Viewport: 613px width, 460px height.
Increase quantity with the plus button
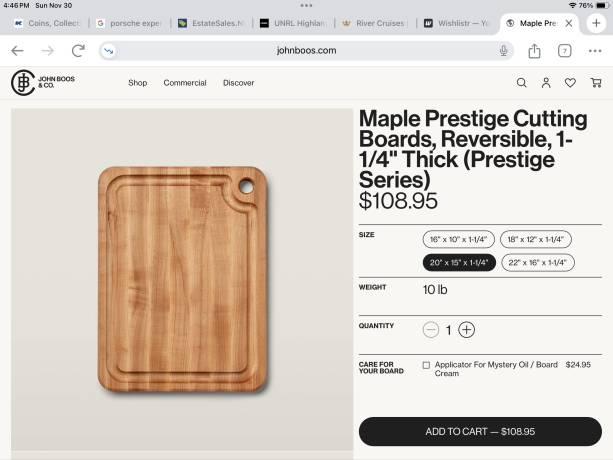point(467,330)
